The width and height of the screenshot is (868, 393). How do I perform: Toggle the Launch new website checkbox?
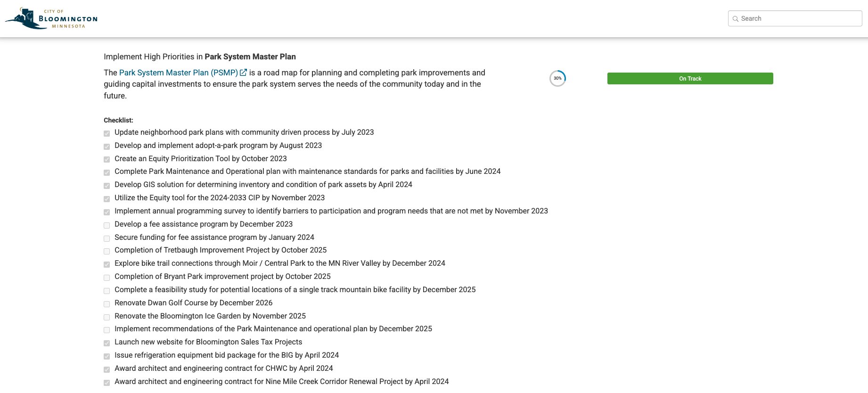pyautogui.click(x=107, y=343)
